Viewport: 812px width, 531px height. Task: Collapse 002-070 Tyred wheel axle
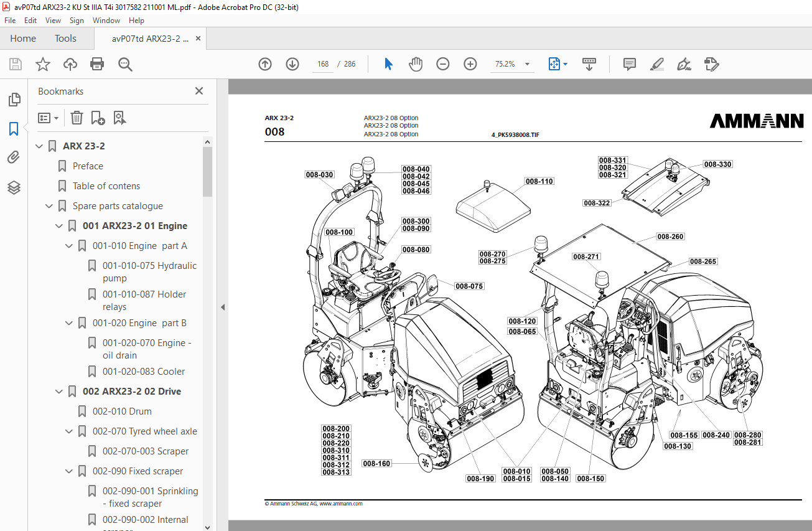point(70,431)
